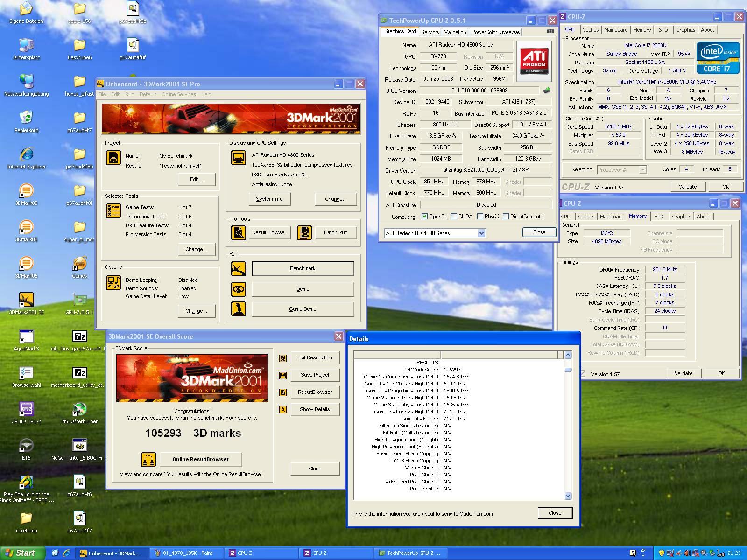Screen dimensions: 747x560
Task: Click Change... under Selected Tests
Action: click(x=196, y=249)
